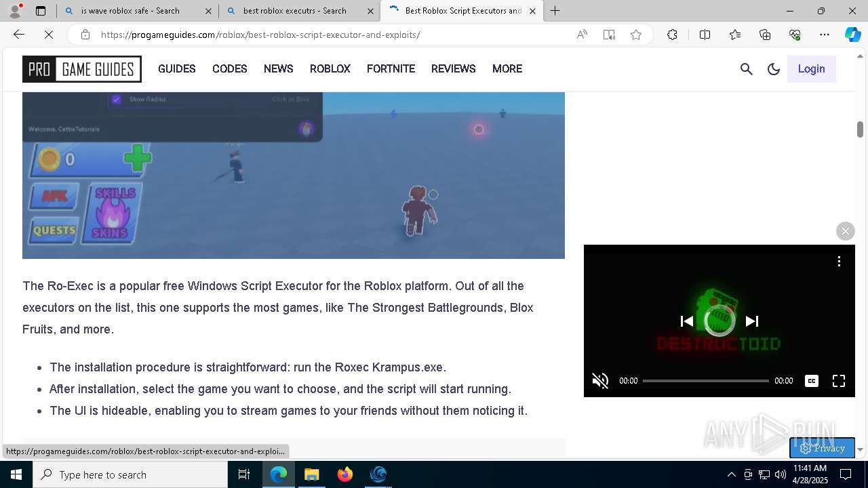Close 'is wave roblox safe' tab
Image resolution: width=868 pixels, height=488 pixels.
208,11
